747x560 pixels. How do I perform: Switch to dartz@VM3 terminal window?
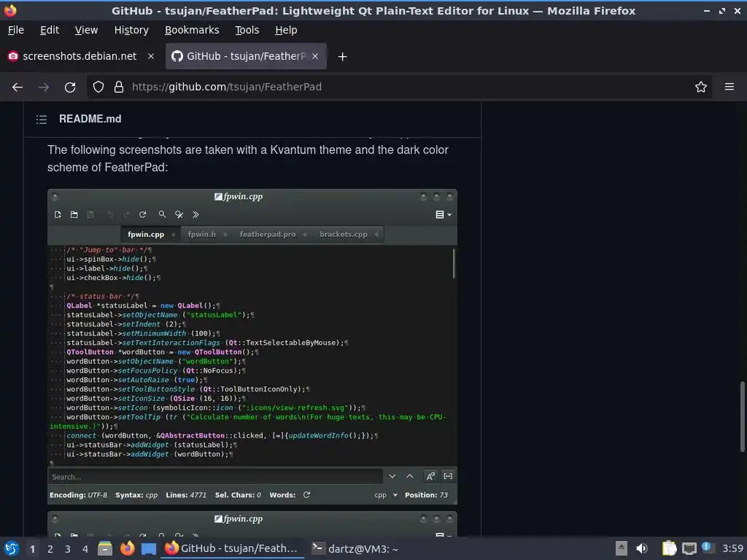[x=355, y=548]
